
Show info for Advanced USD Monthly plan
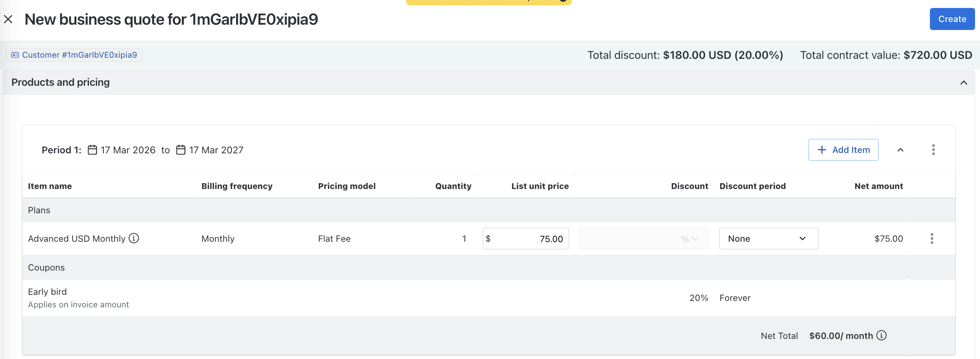coord(134,238)
